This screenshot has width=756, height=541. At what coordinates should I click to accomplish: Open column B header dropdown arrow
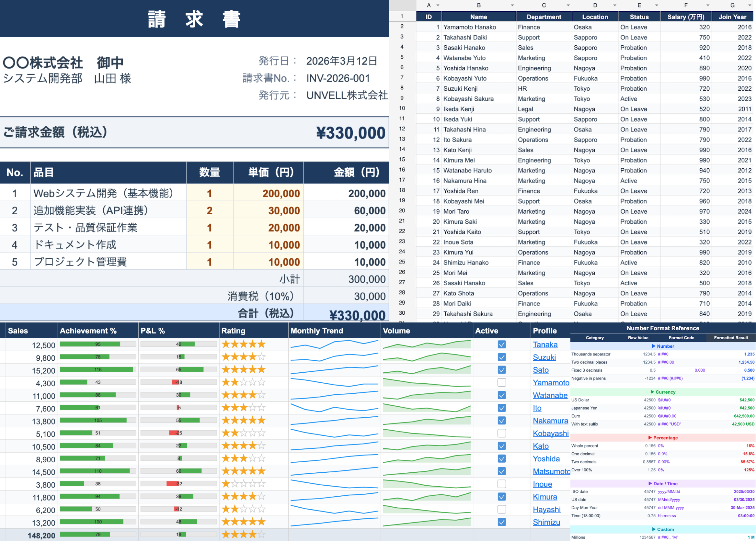point(512,5)
